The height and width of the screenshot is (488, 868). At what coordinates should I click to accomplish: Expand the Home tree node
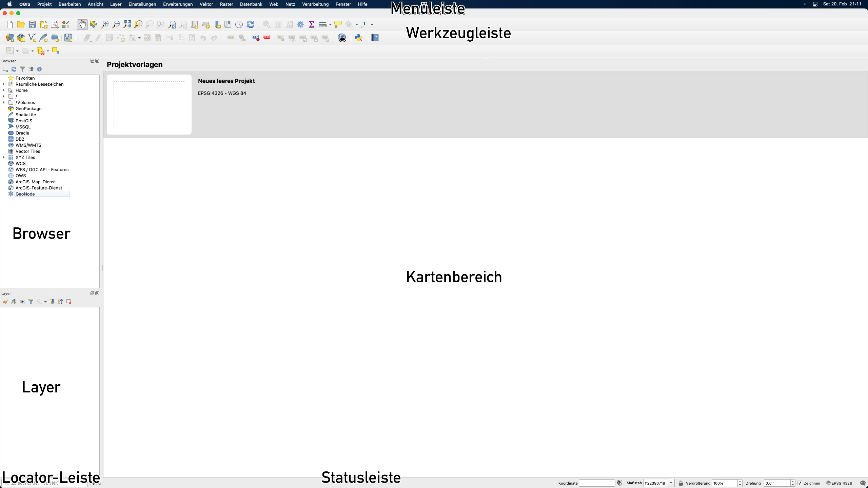[4, 90]
